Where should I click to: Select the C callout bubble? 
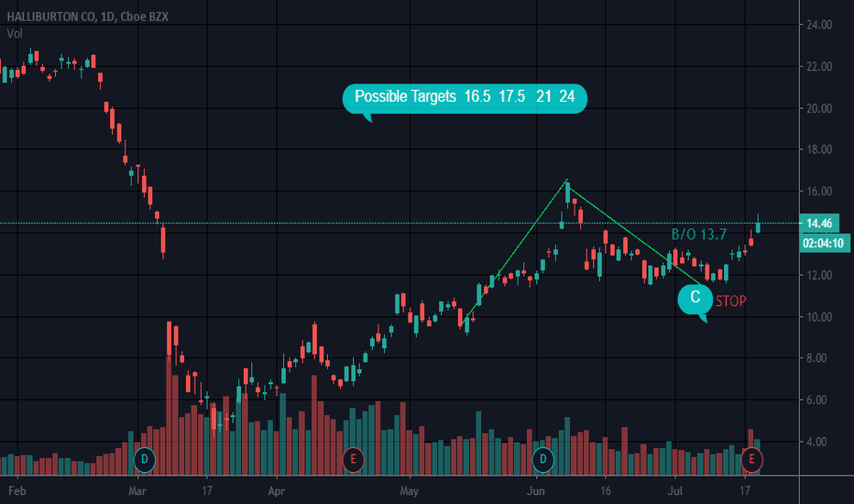pyautogui.click(x=695, y=300)
